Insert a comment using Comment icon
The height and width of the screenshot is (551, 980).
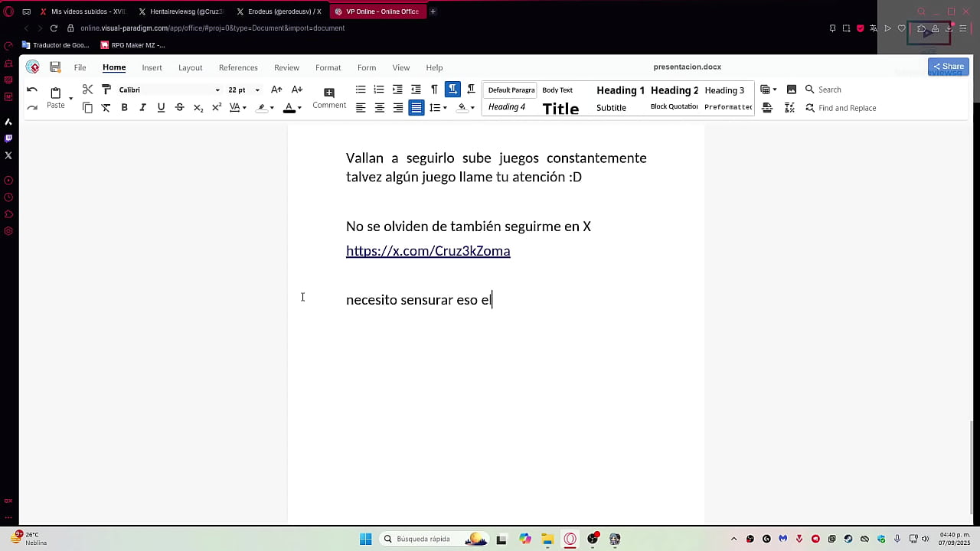329,97
